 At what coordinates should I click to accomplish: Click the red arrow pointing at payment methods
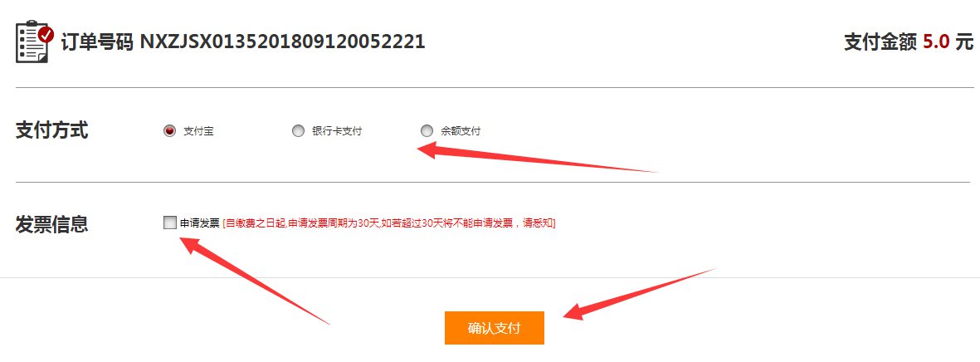coord(538,157)
